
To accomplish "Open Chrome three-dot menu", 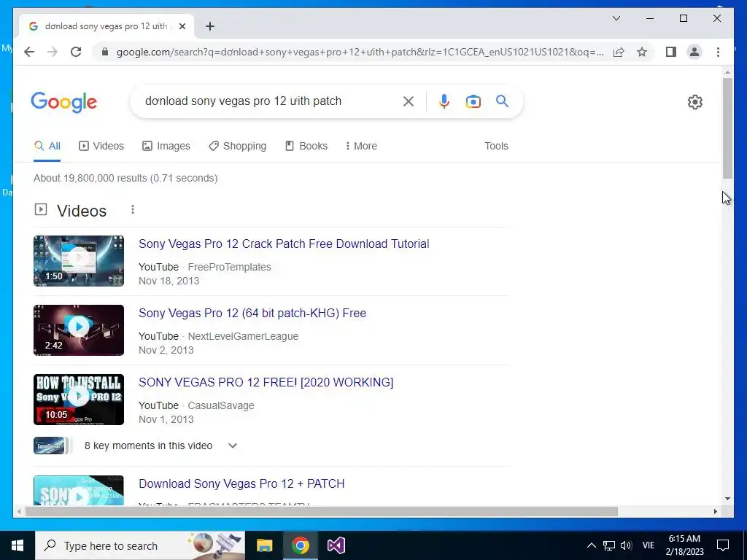I will coord(718,52).
